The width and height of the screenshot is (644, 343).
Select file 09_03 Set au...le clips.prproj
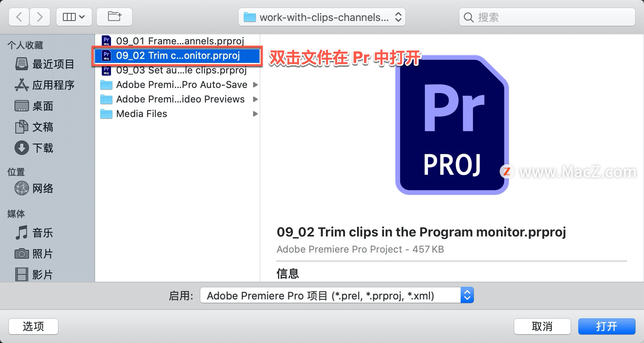click(177, 70)
